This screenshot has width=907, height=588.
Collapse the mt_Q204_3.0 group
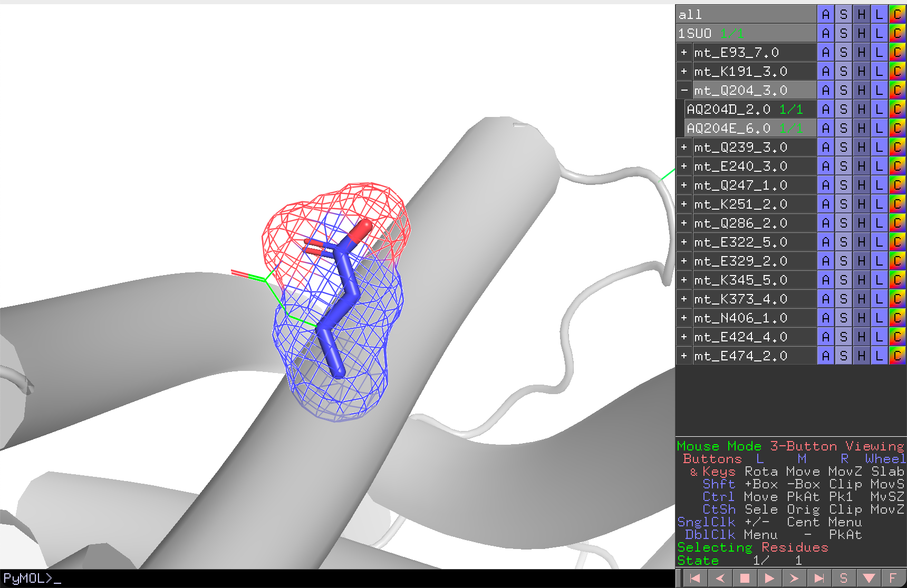pyautogui.click(x=684, y=90)
